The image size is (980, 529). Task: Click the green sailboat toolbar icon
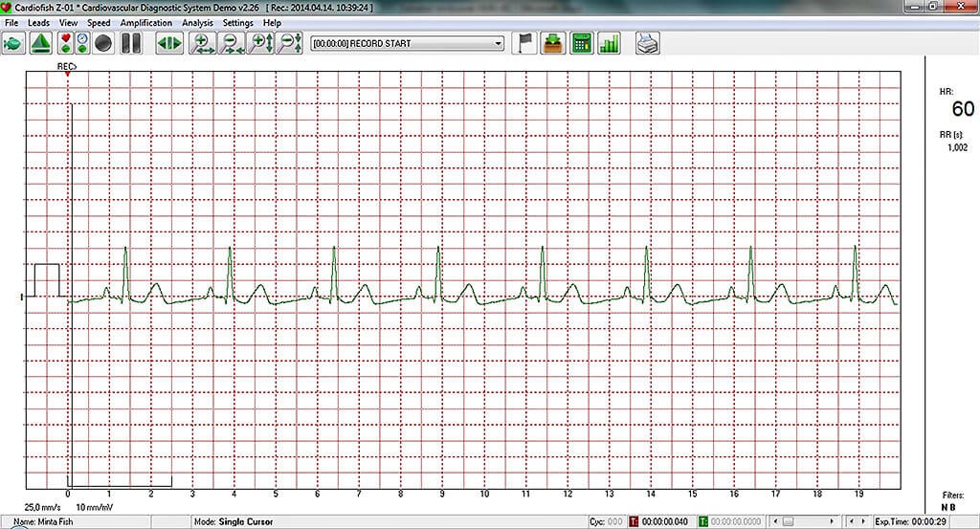point(40,43)
